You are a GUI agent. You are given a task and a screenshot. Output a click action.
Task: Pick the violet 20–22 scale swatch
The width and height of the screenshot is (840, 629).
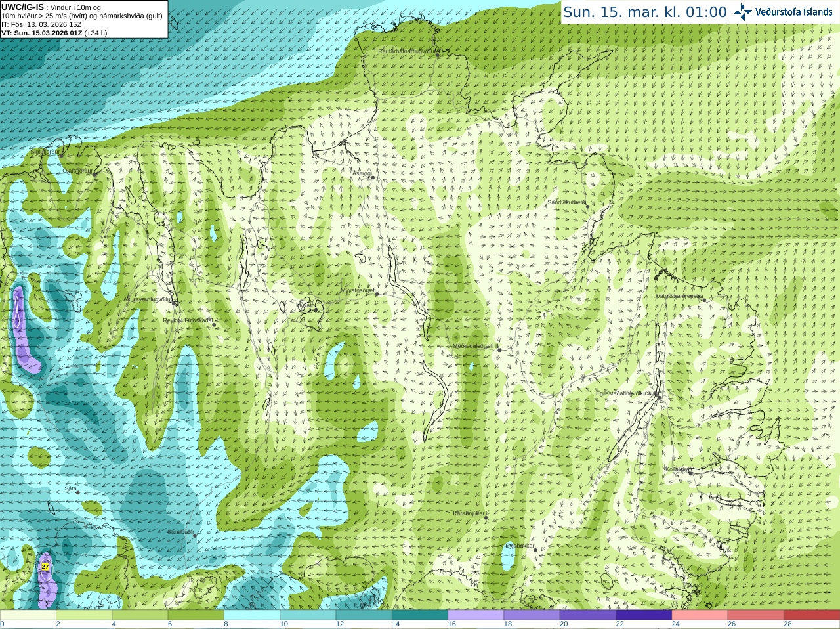588,615
